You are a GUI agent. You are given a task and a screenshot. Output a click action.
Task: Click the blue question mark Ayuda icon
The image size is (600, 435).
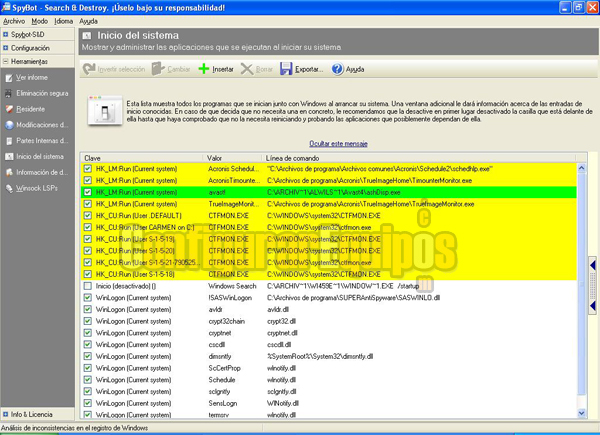pos(337,69)
